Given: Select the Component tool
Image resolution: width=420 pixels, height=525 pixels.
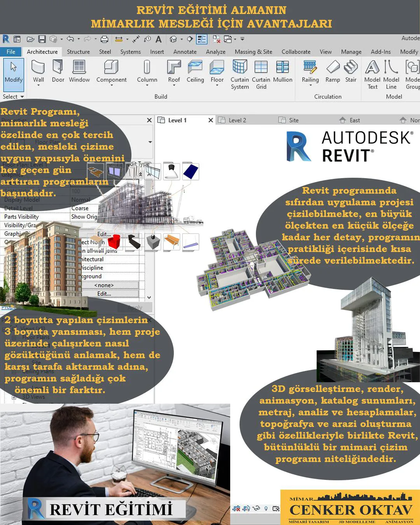Looking at the screenshot, I should click(x=111, y=72).
